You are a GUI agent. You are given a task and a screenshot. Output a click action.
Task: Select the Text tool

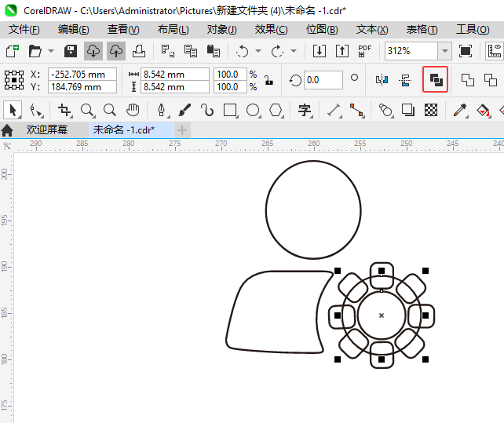pyautogui.click(x=304, y=110)
